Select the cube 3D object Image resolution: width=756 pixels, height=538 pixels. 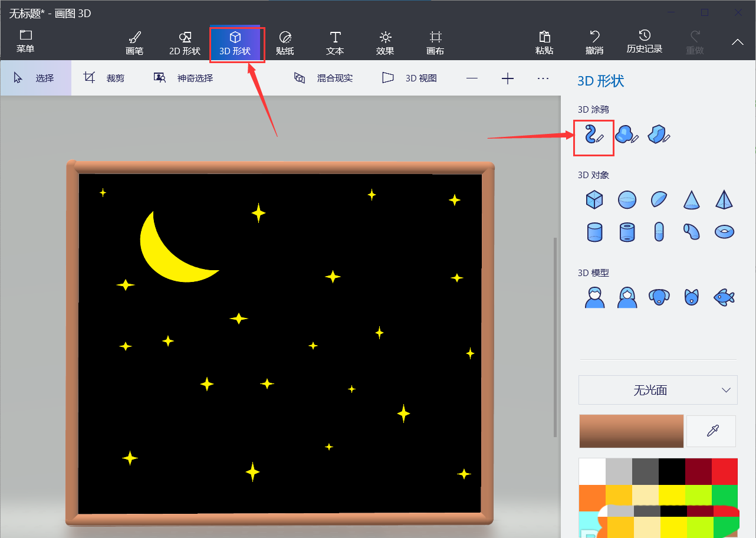[x=594, y=200]
